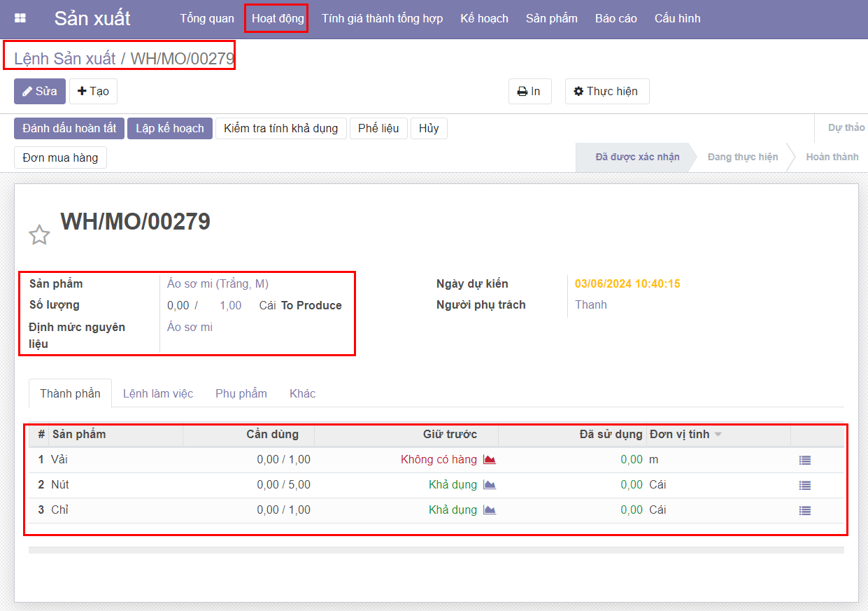Select the Đang thực hiện status stage
Image resolution: width=868 pixels, height=611 pixels.
click(742, 157)
